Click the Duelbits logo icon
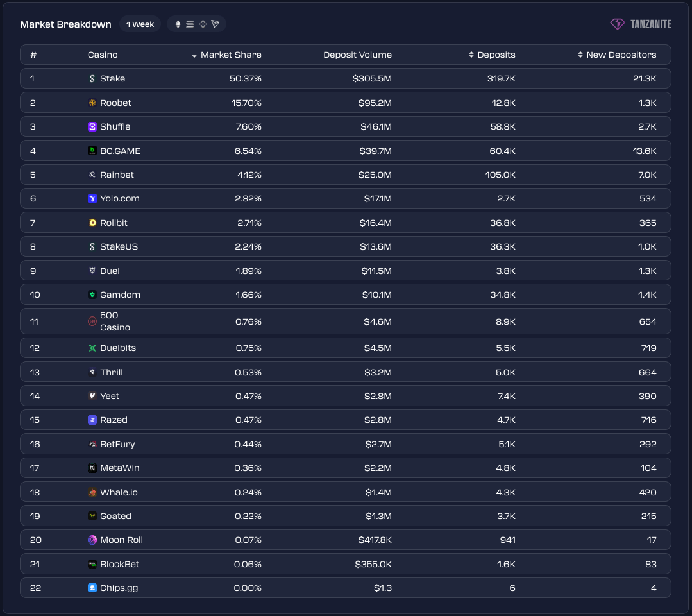The image size is (692, 616). (92, 348)
